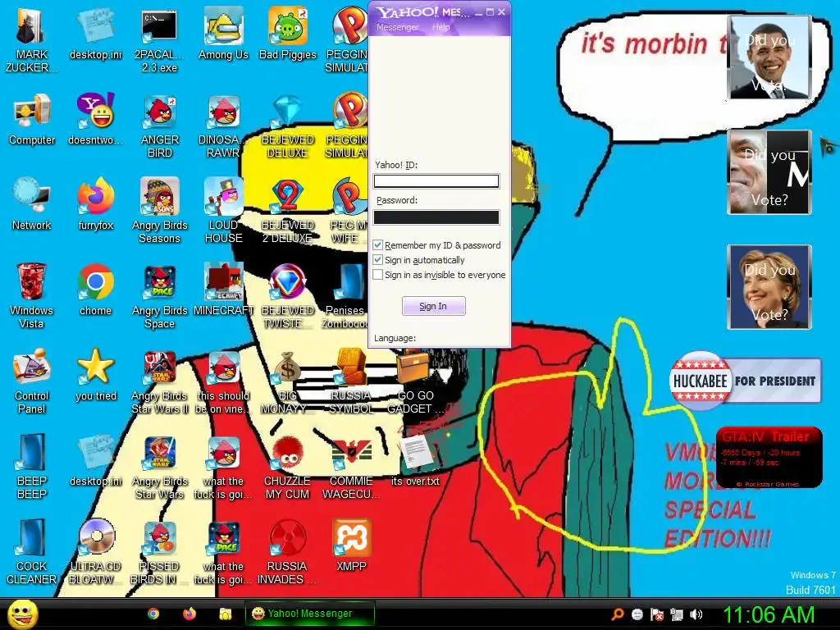Launch Chrome from the taskbar
Screen dimensions: 840x630
pos(153,614)
